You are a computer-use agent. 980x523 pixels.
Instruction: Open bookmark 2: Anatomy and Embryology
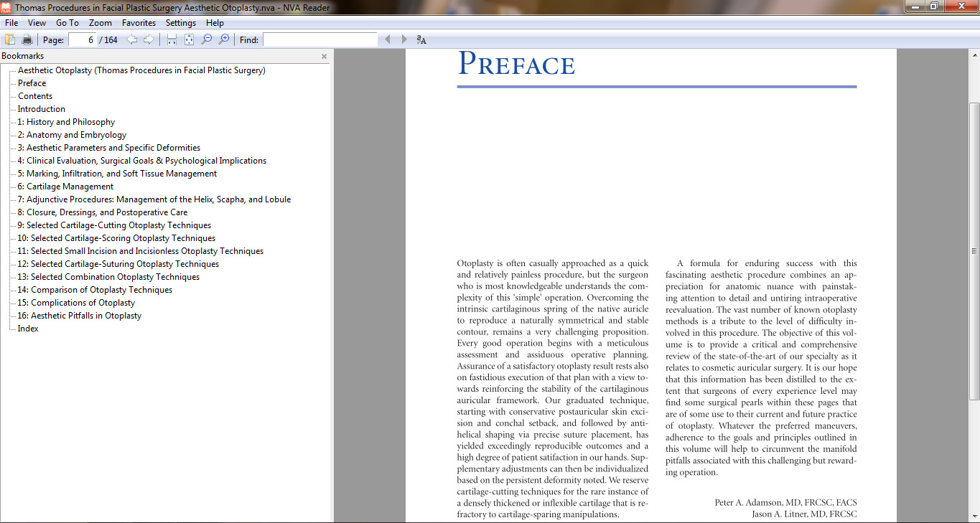72,135
